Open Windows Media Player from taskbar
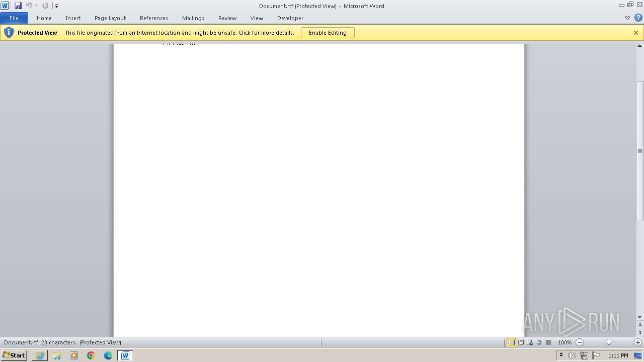 (x=74, y=355)
